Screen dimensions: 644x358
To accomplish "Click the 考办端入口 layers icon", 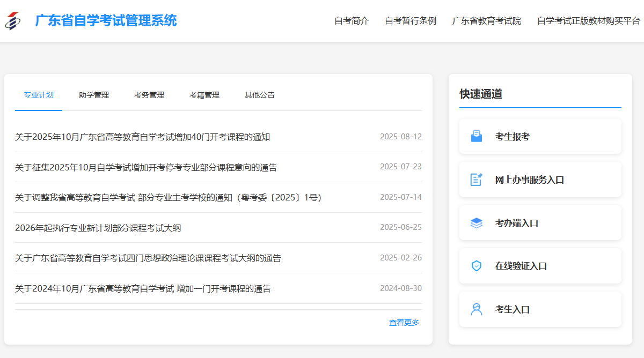I will [x=476, y=223].
